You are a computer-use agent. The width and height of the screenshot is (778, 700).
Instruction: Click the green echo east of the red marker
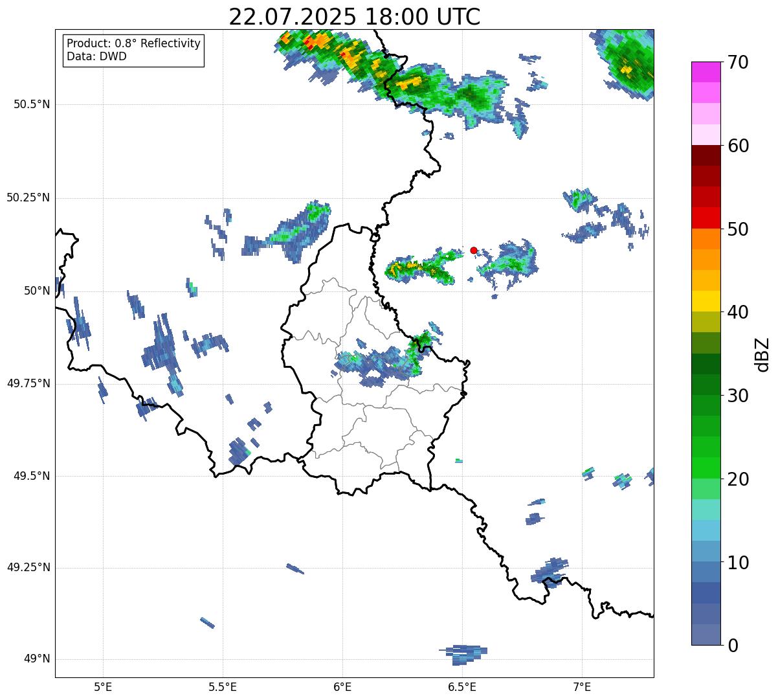click(507, 264)
